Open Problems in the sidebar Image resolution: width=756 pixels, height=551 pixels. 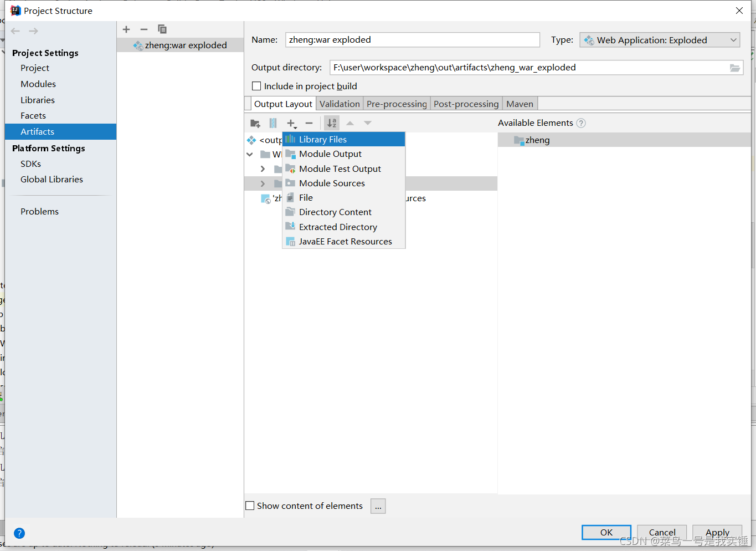[39, 211]
